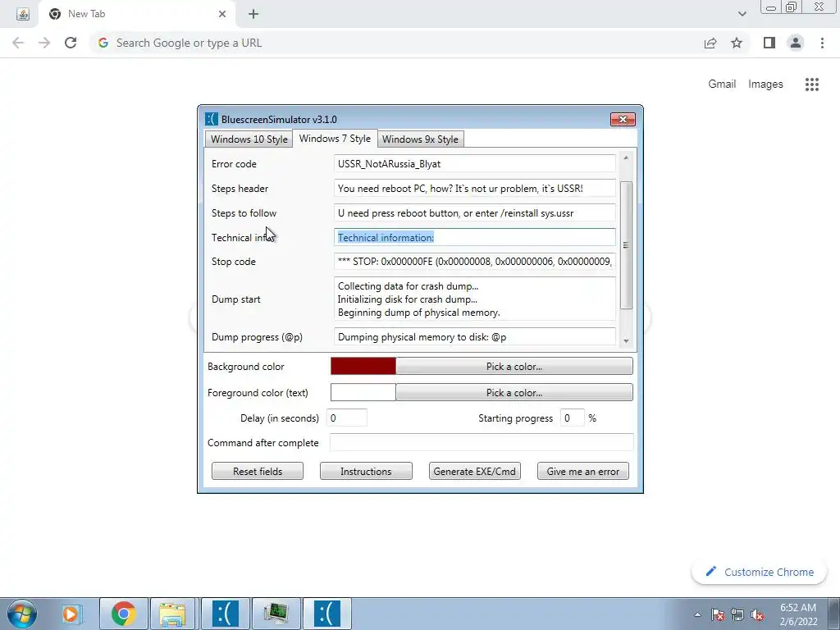
Task: Close the BluescreenSimulator window
Action: point(623,119)
